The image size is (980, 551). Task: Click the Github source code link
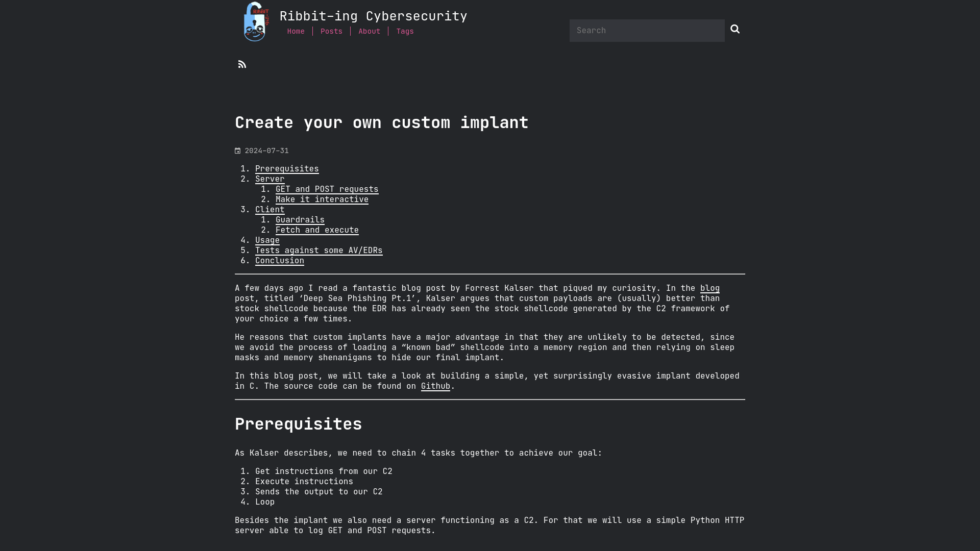(435, 386)
